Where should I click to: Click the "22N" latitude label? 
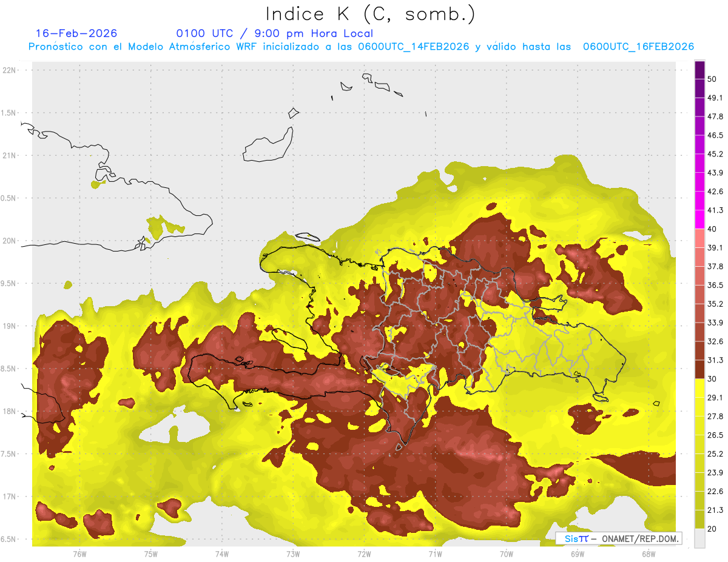[x=9, y=70]
